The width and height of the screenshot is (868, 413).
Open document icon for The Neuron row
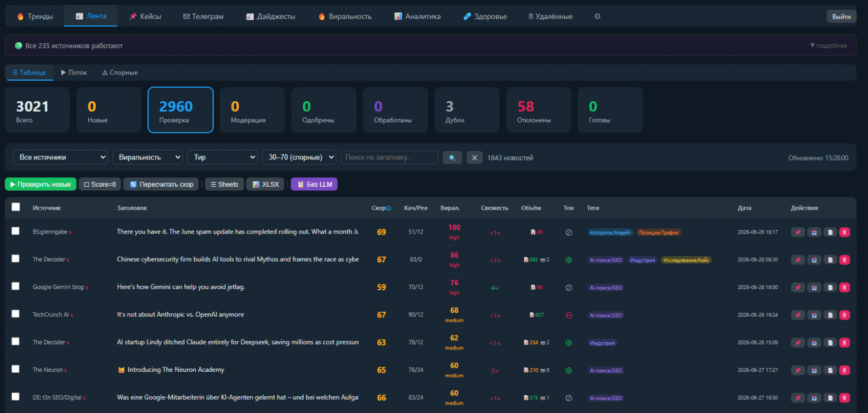[x=830, y=370]
